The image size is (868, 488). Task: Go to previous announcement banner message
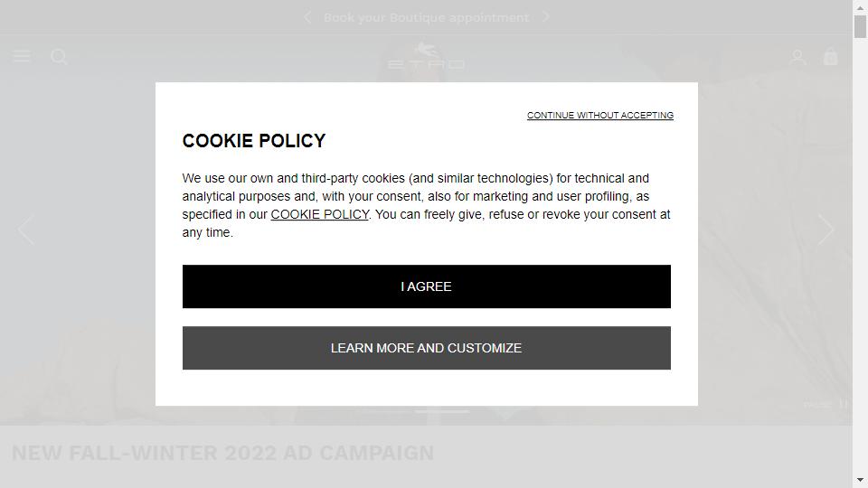(307, 18)
